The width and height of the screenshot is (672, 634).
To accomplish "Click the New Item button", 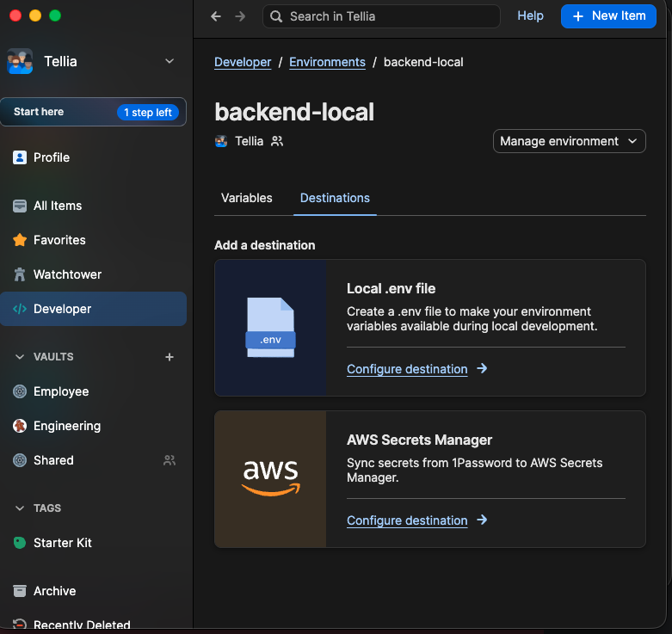I will pyautogui.click(x=607, y=16).
